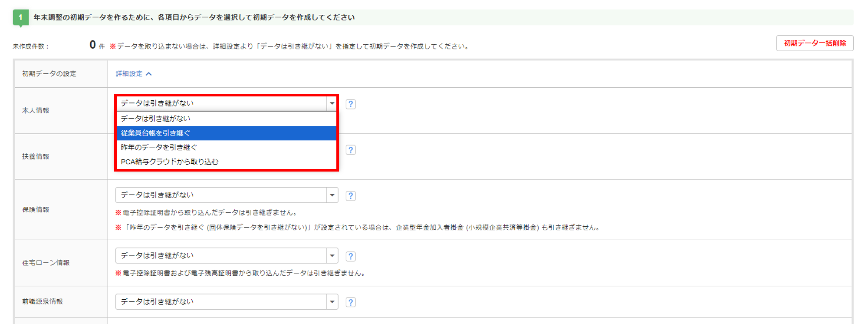868x324 pixels.
Task: Click the 初期データ一括削除 button
Action: 815,43
